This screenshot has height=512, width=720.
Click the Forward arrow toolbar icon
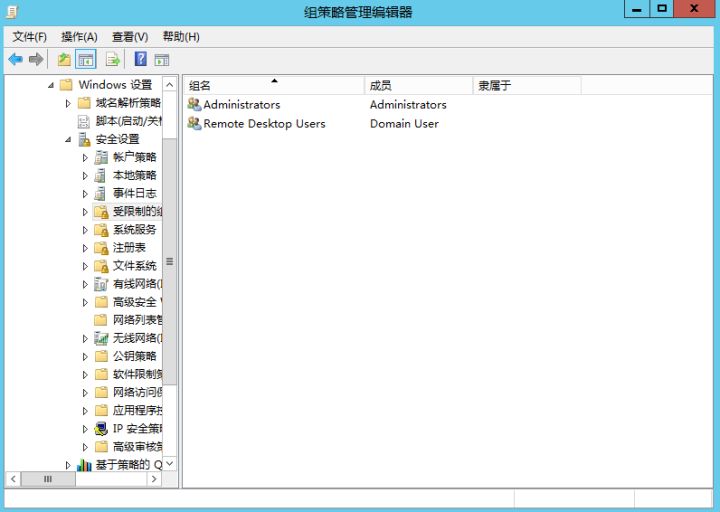[36, 59]
